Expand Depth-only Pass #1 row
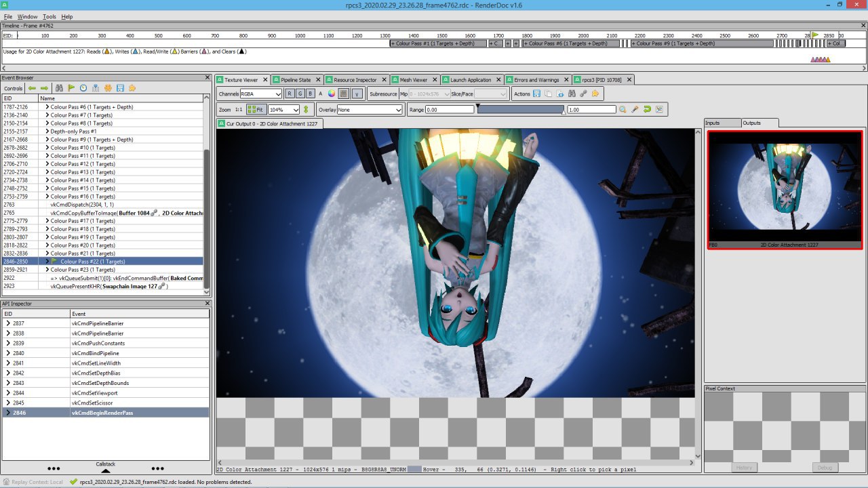 coord(47,131)
